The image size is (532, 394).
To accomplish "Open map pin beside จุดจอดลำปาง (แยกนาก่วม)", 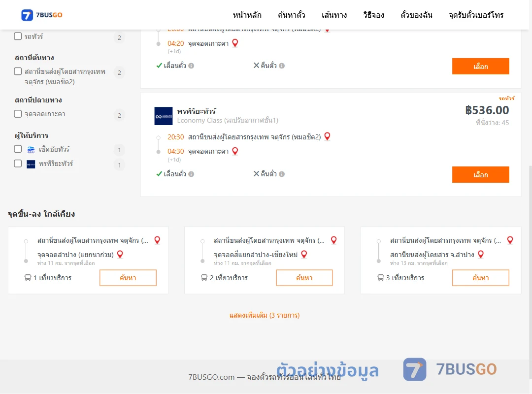I will click(120, 254).
